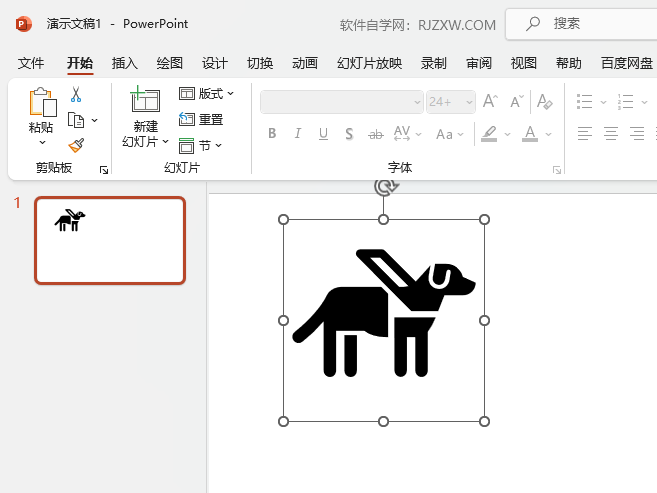Apply the font color A
Viewport: 657px width, 493px height.
(530, 134)
